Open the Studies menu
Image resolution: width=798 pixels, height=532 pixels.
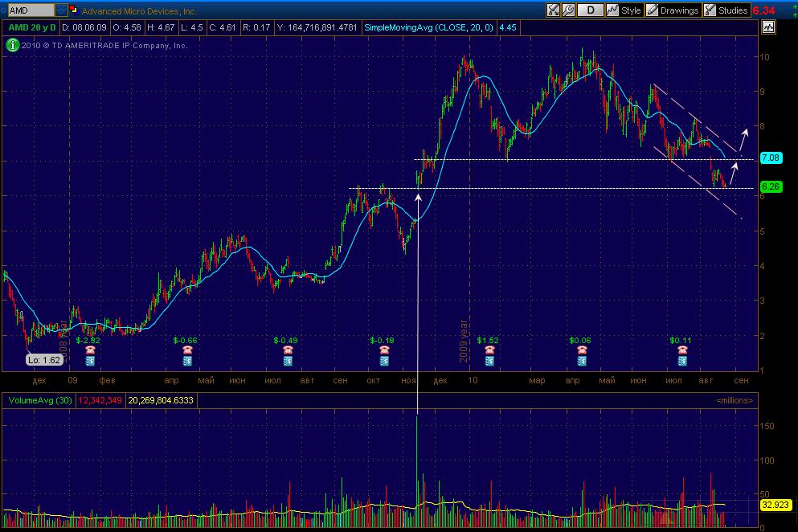(x=726, y=10)
